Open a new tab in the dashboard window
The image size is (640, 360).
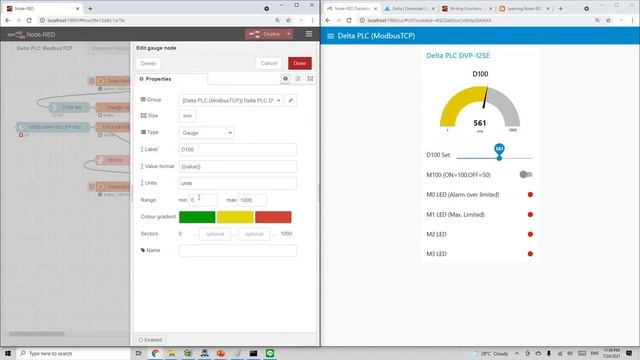tap(560, 9)
